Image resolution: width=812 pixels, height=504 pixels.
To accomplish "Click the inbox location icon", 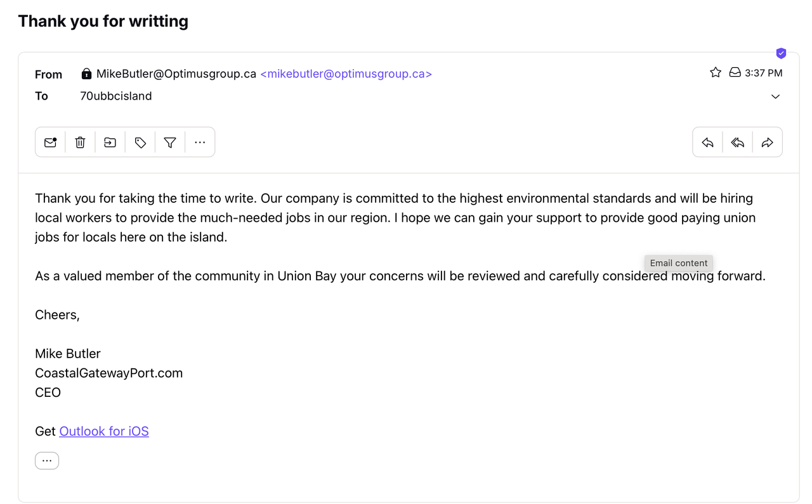I will (735, 73).
